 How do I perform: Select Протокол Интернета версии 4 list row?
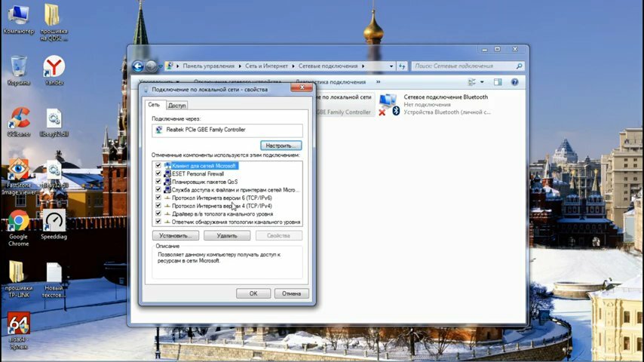click(x=227, y=206)
